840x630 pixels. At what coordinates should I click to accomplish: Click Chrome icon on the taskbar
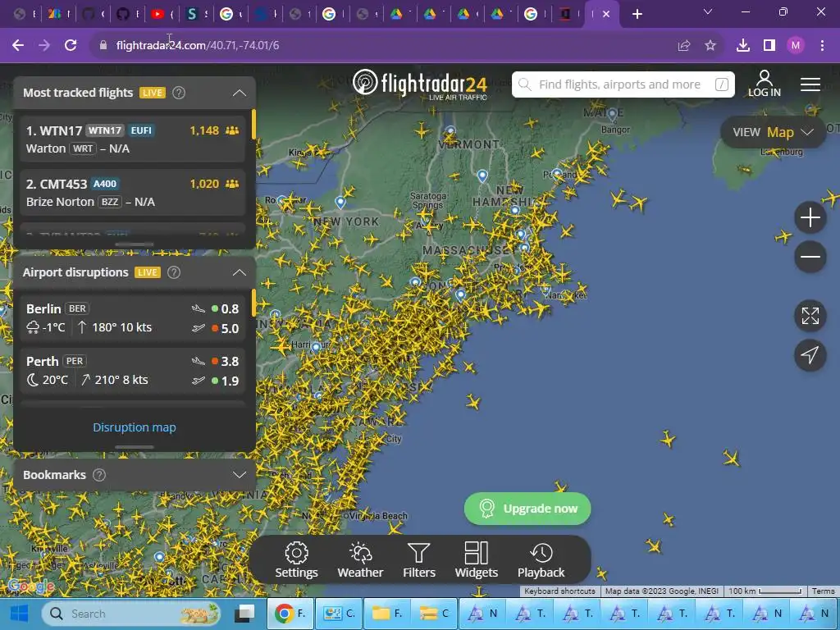point(290,614)
